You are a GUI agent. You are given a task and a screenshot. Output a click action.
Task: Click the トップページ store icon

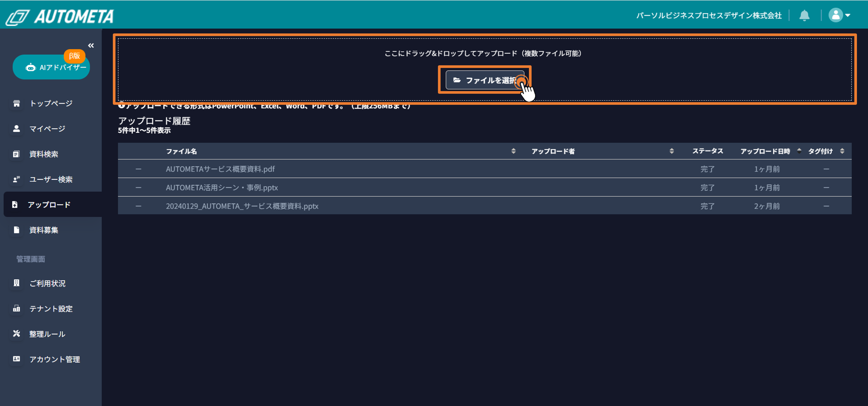[x=17, y=103]
